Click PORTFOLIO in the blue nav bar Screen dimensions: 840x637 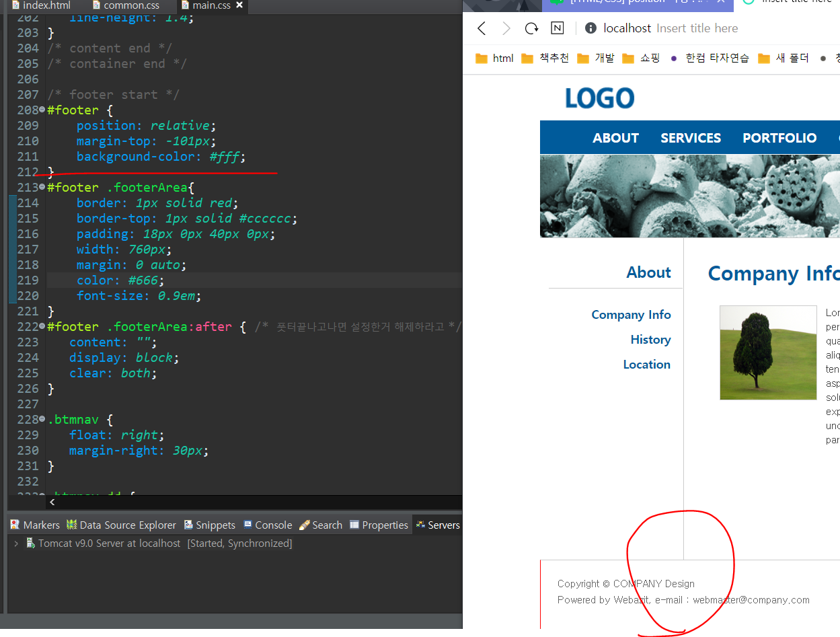coord(779,138)
